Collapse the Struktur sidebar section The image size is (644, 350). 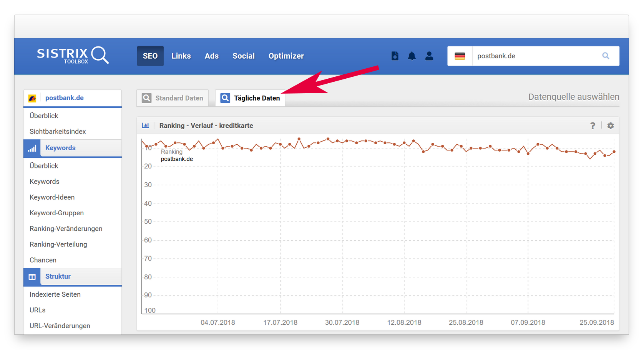coord(58,277)
